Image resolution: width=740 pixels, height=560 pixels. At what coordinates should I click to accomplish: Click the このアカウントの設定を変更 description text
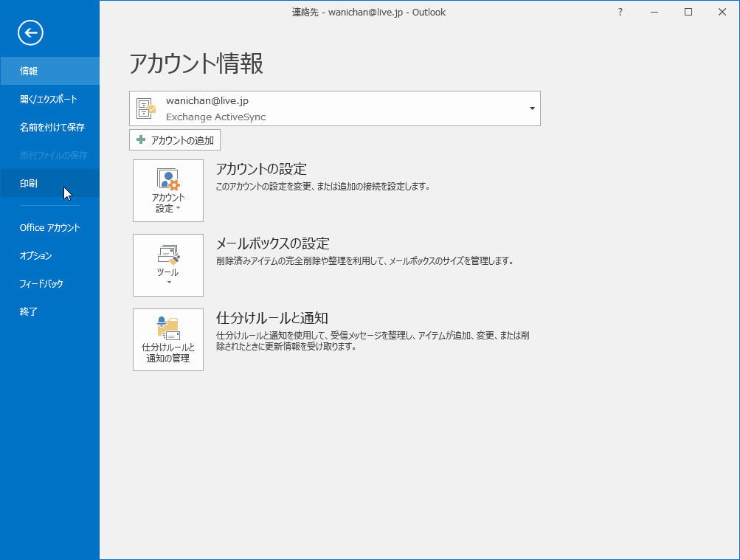(x=323, y=187)
